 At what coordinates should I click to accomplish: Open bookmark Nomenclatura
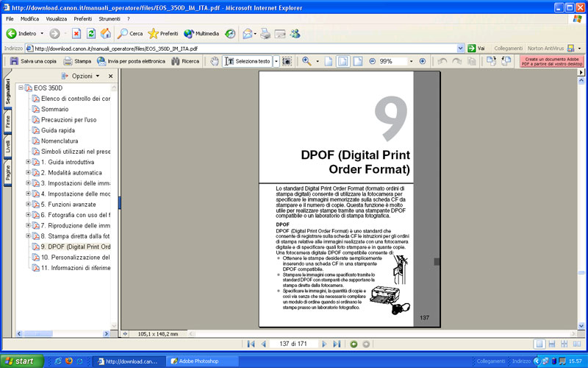click(60, 141)
